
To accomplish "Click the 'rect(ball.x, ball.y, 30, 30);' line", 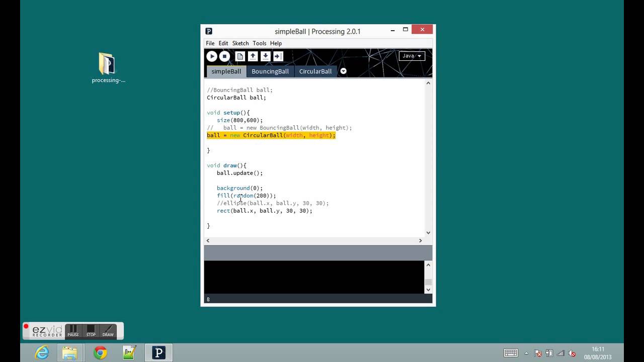I will click(x=265, y=211).
